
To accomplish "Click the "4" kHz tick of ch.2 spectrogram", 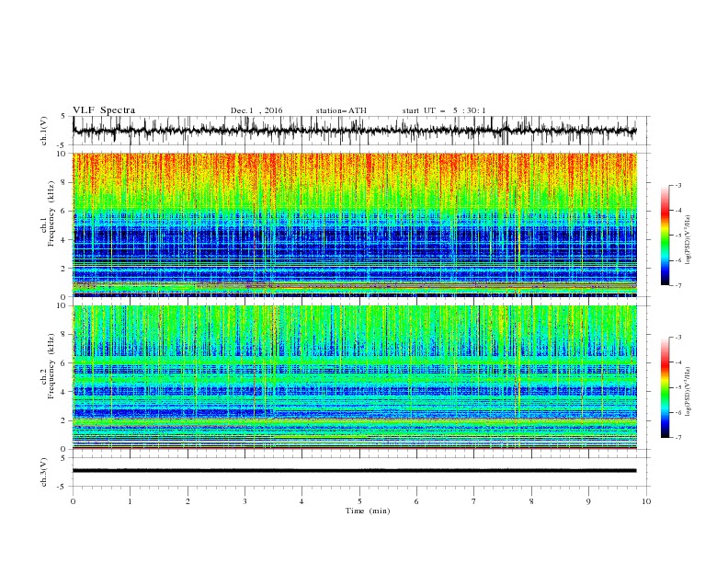I will tap(64, 392).
